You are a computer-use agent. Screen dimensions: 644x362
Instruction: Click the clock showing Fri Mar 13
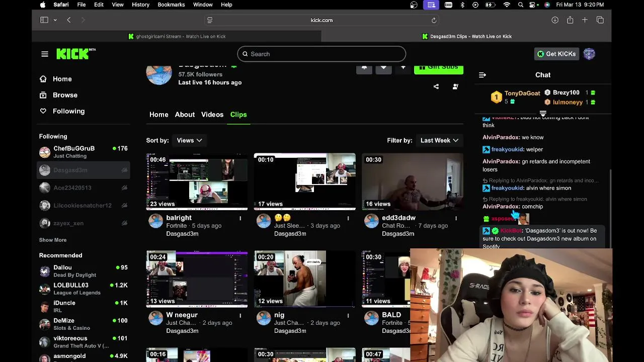coord(580,5)
